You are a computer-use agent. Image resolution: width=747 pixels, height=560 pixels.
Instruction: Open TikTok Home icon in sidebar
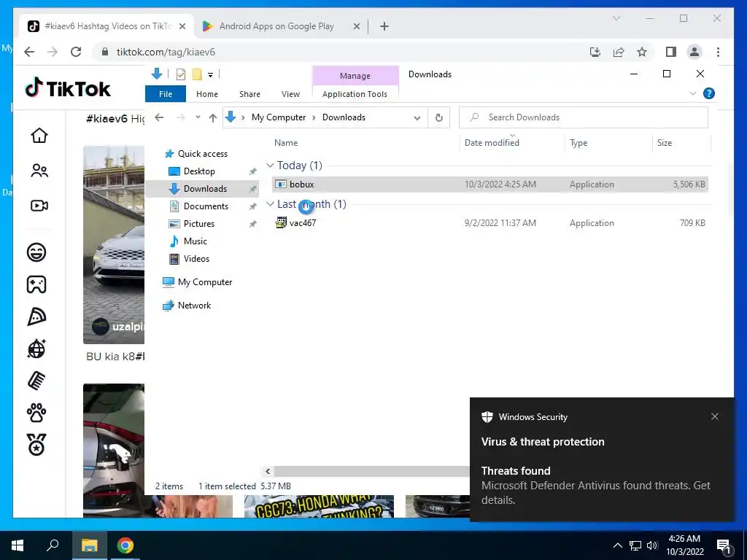(x=39, y=136)
